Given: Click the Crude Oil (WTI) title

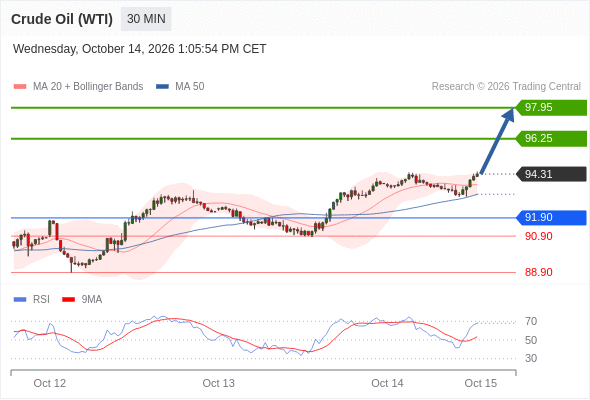Looking at the screenshot, I should point(62,19).
